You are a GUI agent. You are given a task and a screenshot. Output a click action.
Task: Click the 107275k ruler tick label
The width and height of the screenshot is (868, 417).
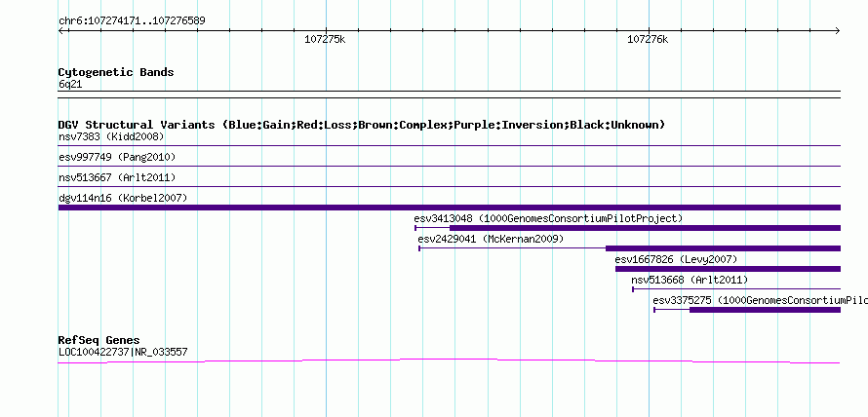325,39
